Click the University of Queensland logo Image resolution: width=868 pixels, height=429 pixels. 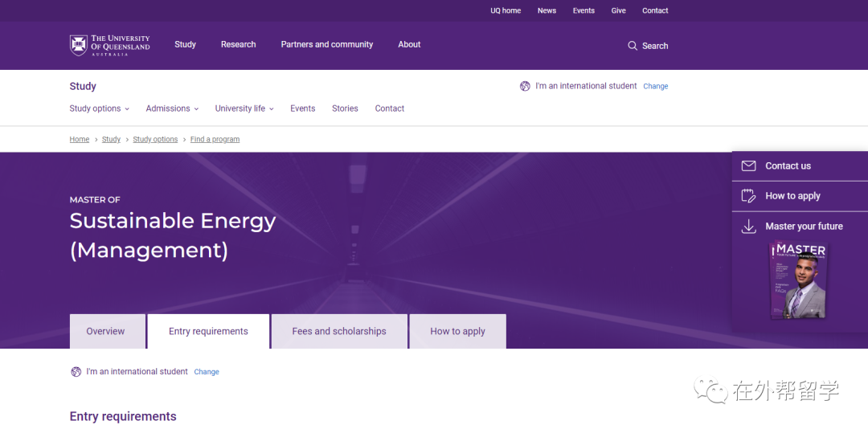coord(109,46)
